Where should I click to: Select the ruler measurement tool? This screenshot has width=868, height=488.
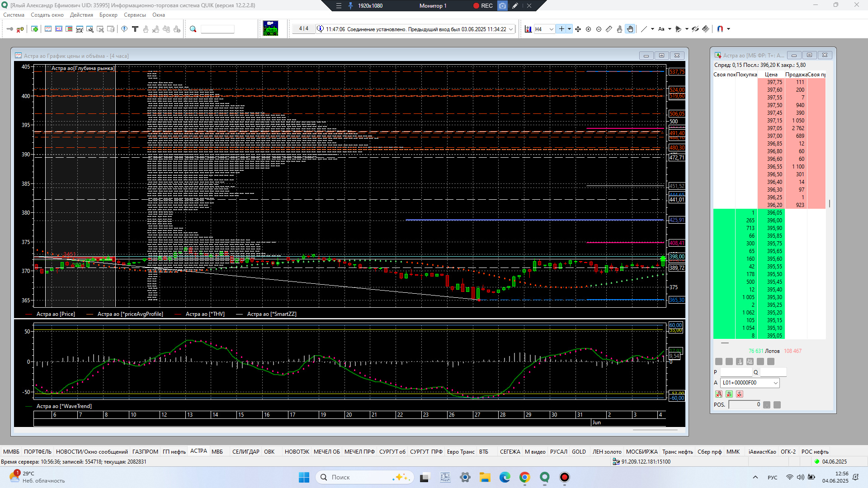[x=609, y=29]
